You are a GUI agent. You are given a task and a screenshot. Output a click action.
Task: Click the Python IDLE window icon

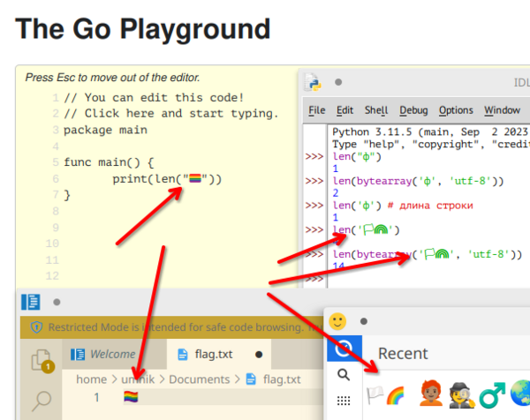313,82
